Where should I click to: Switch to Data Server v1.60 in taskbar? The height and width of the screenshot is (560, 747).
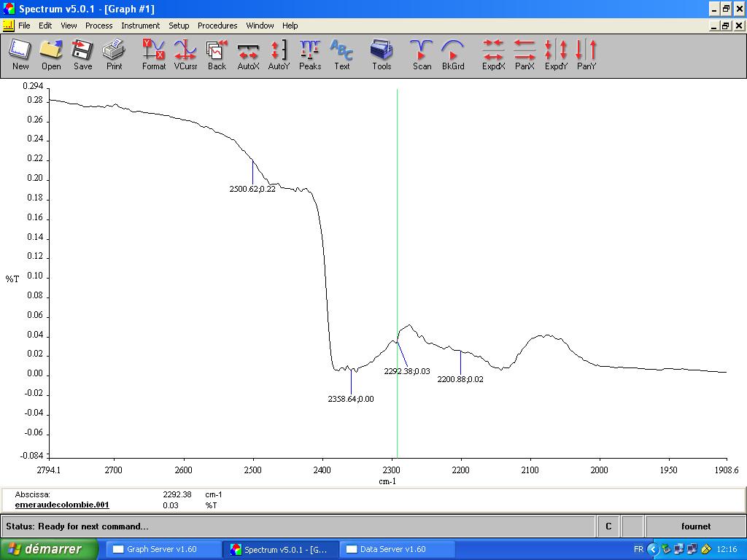pyautogui.click(x=394, y=549)
